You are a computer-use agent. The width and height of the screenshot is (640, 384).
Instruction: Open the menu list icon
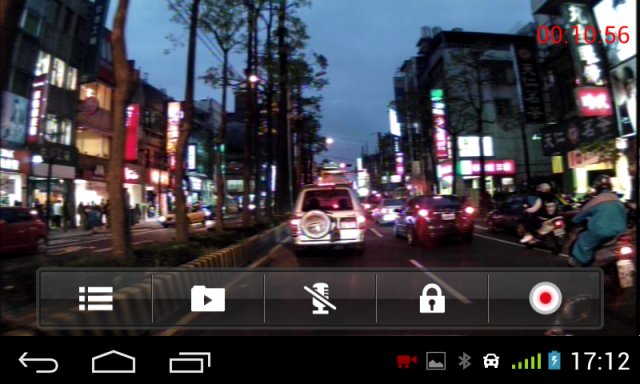[x=96, y=298]
